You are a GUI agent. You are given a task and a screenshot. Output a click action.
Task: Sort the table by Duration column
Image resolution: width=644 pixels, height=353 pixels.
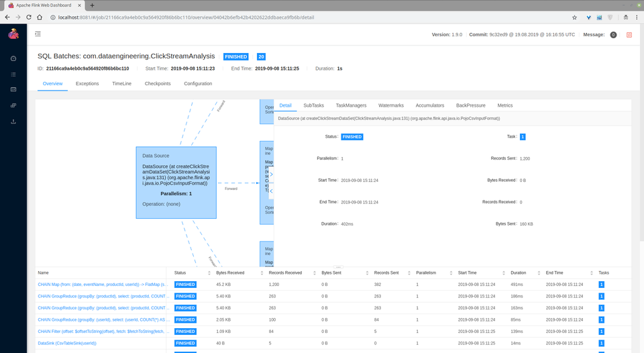pos(539,273)
